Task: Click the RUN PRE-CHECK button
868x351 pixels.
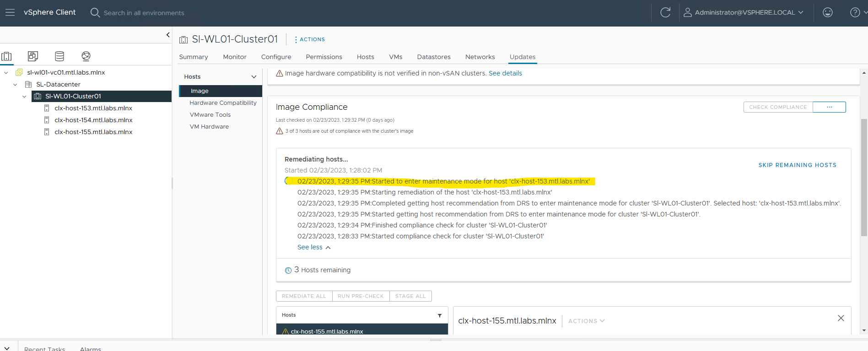Action: 361,296
